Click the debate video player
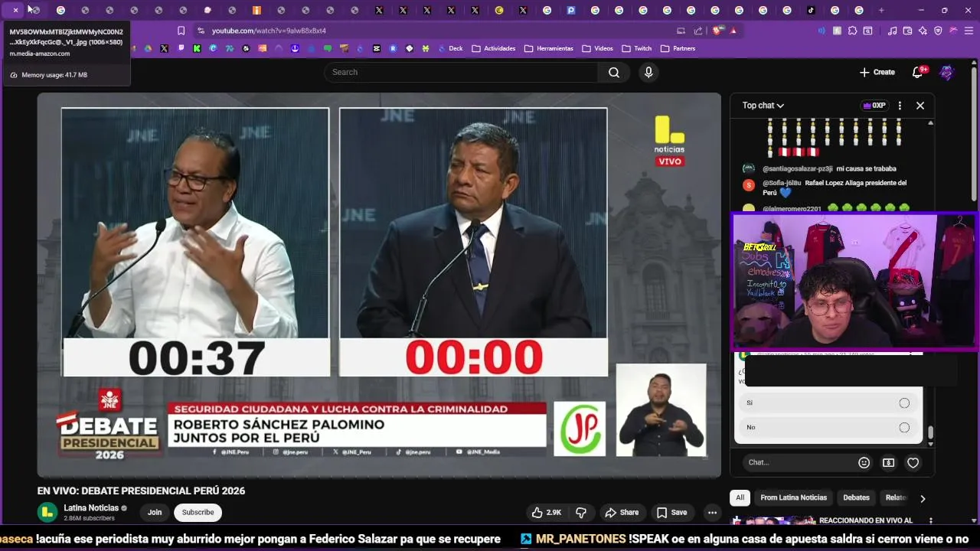The width and height of the screenshot is (980, 551). (x=379, y=285)
